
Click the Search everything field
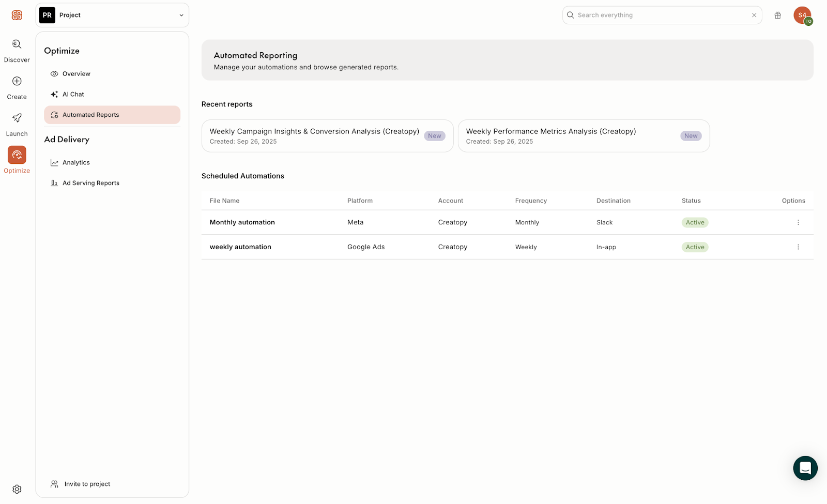click(x=662, y=16)
